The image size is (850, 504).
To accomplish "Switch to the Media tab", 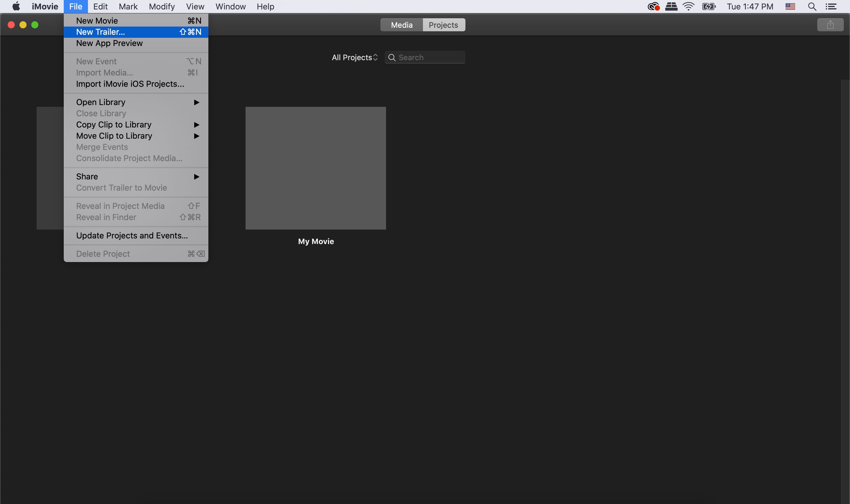I will point(401,25).
